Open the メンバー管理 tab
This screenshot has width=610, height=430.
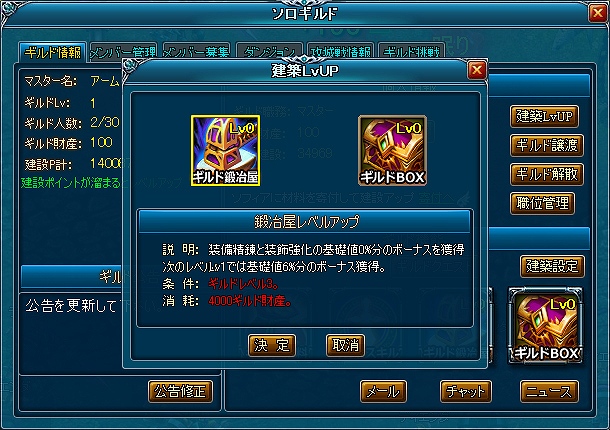(x=123, y=52)
